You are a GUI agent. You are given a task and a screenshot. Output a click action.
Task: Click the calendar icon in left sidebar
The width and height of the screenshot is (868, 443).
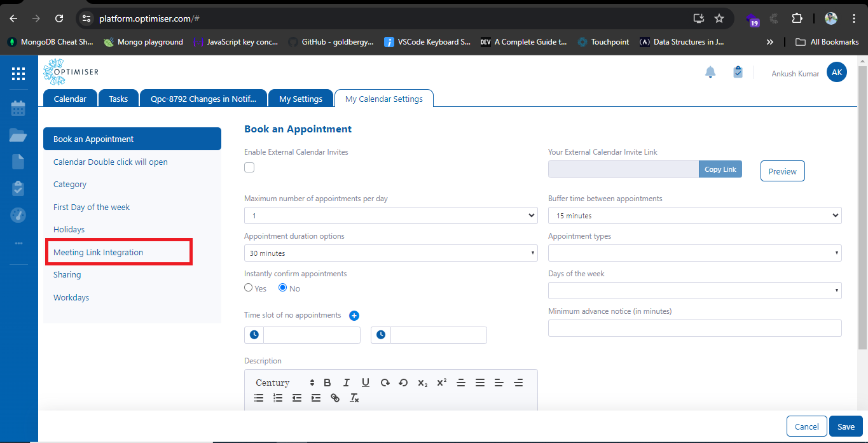coord(18,109)
